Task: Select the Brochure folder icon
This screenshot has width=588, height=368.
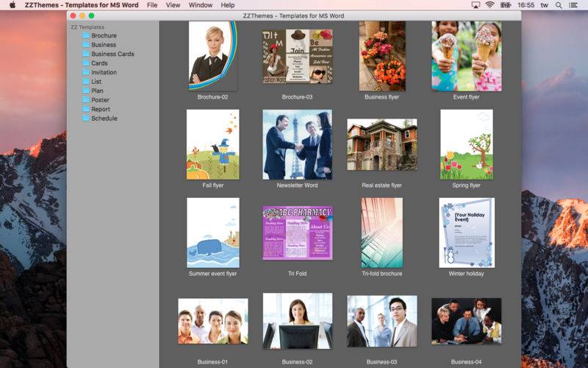Action: coord(86,35)
